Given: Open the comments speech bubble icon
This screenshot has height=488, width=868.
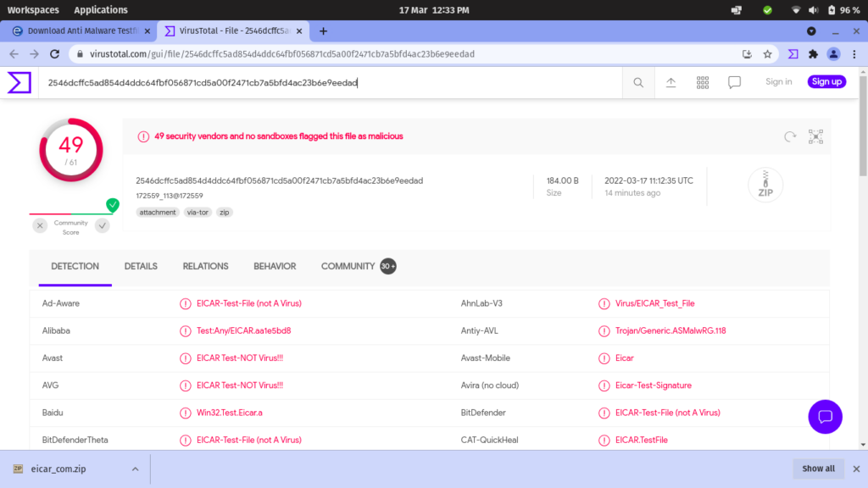Looking at the screenshot, I should (735, 82).
